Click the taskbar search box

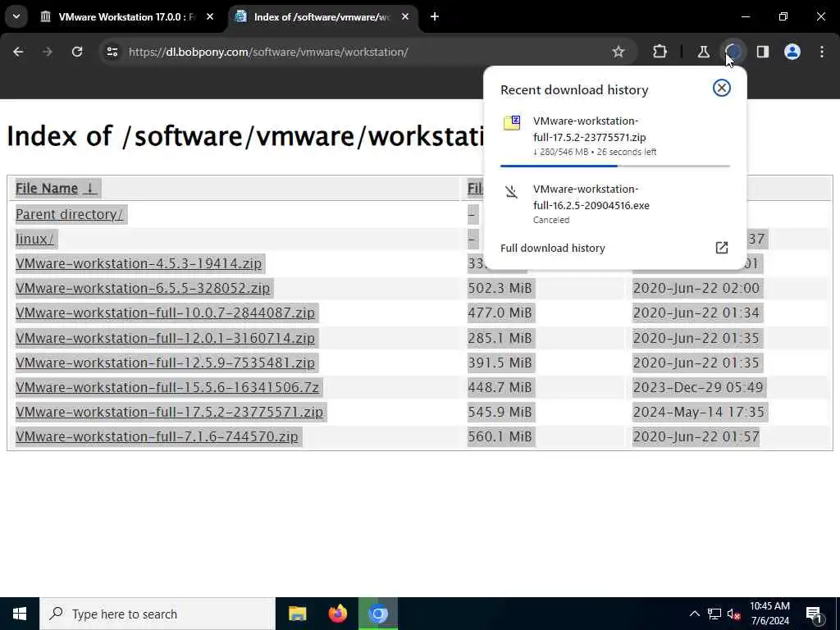[x=157, y=614]
